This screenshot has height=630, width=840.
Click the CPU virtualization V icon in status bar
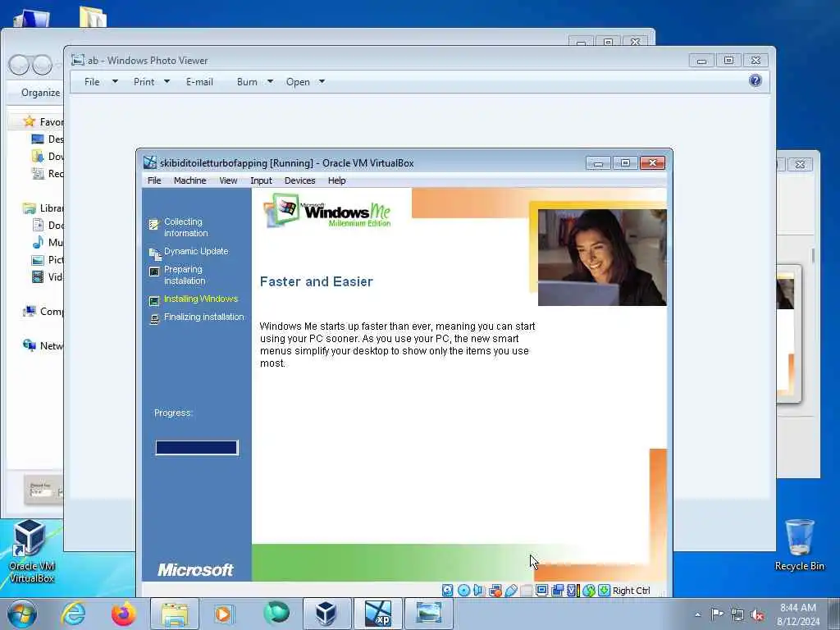click(573, 591)
